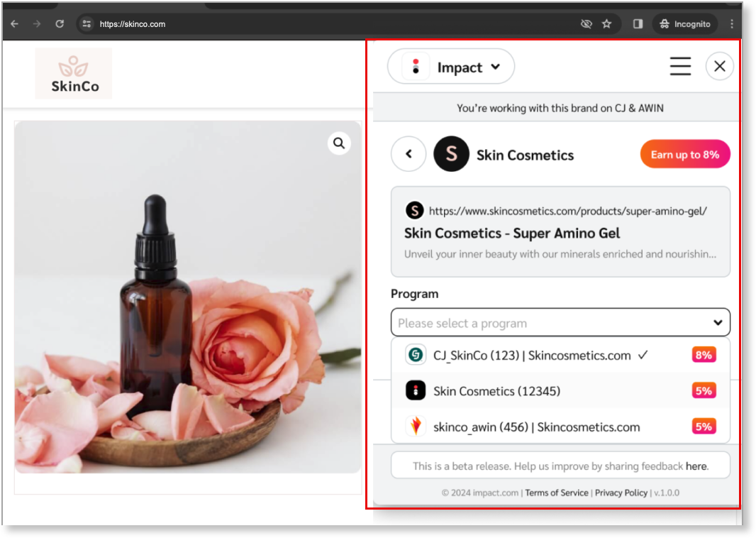Viewport: 756px width, 538px height.
Task: Expand the Please select a program dropdown
Action: pyautogui.click(x=560, y=322)
